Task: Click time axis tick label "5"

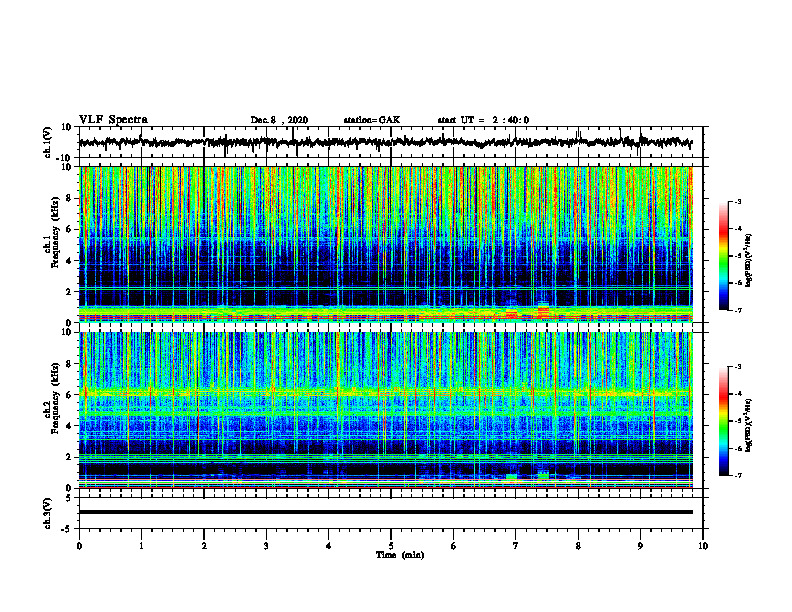Action: coord(391,546)
